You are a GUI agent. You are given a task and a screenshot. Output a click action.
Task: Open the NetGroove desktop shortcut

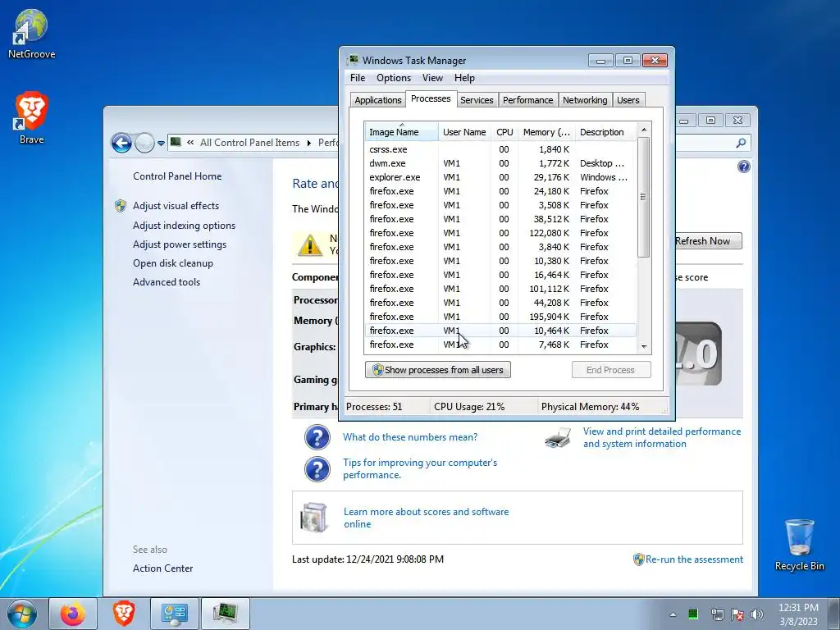coord(31,34)
